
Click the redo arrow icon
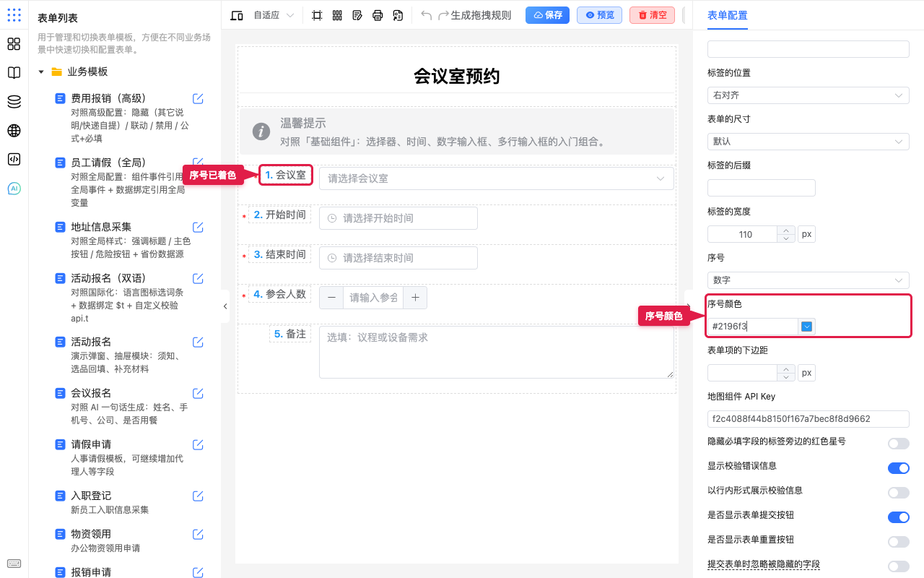click(x=443, y=15)
